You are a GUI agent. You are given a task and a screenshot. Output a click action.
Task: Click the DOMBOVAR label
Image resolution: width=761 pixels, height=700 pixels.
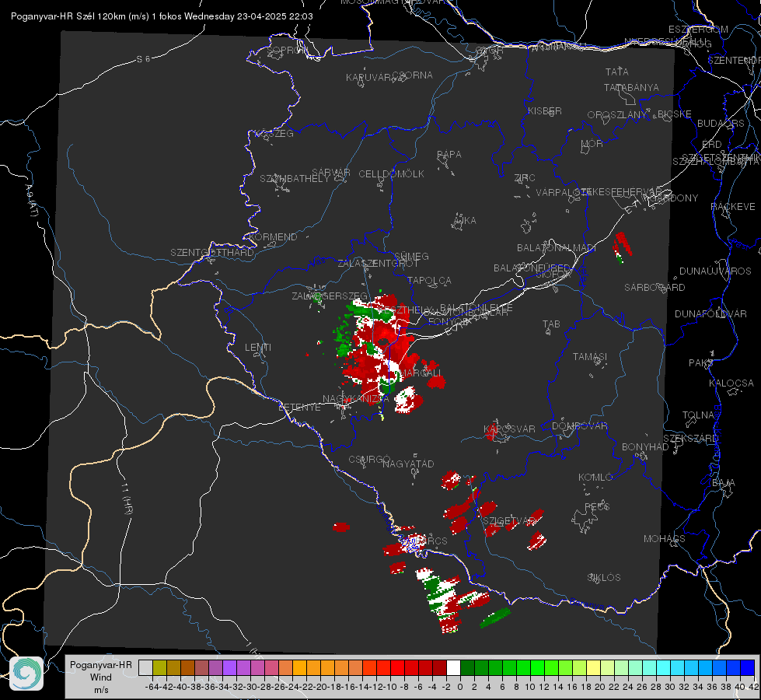[580, 426]
